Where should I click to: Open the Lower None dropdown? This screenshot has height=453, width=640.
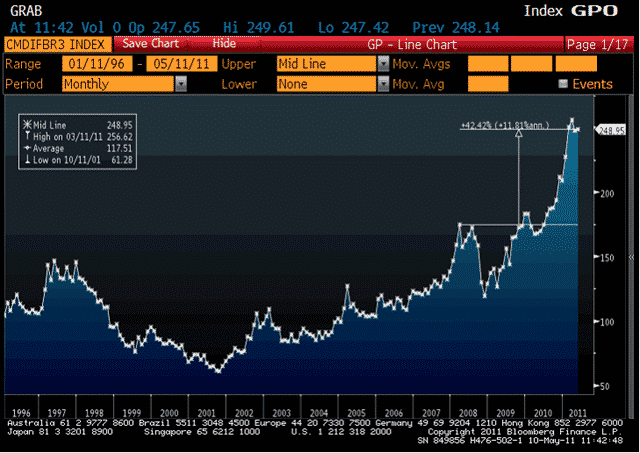(383, 84)
